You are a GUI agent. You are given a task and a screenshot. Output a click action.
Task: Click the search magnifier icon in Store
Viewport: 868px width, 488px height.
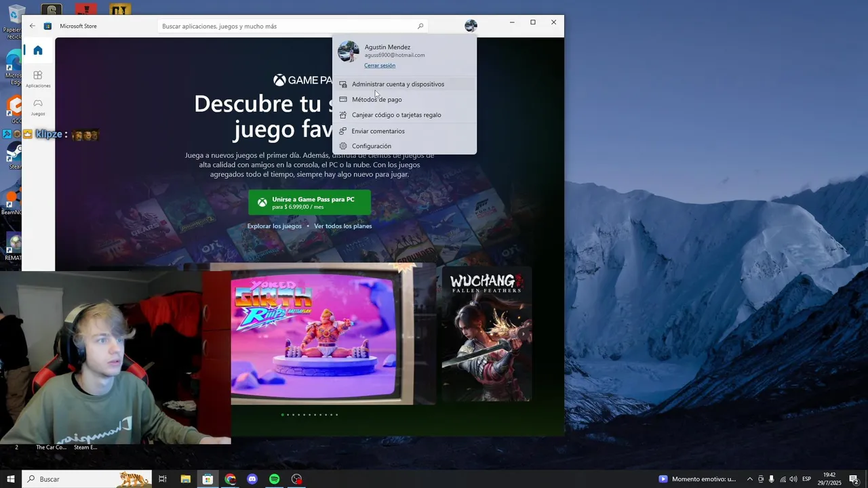420,26
